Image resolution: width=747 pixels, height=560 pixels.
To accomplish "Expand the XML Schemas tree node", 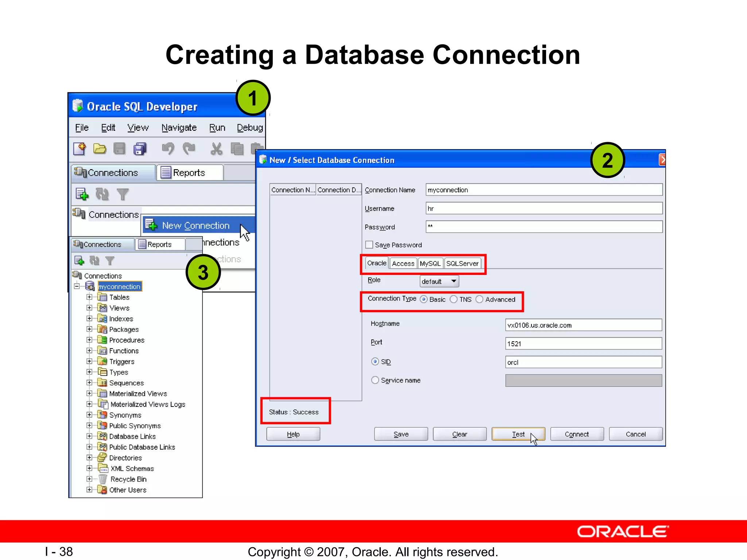I will (x=89, y=468).
